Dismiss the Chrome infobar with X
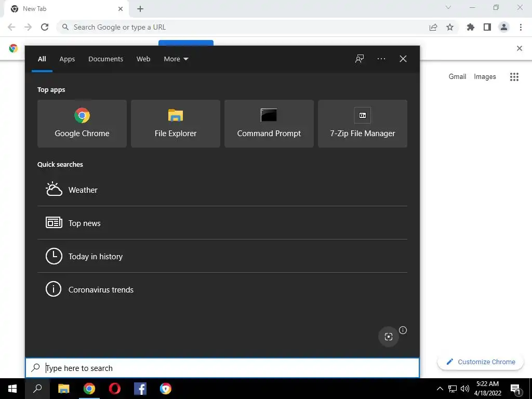Image resolution: width=532 pixels, height=399 pixels. pyautogui.click(x=519, y=48)
